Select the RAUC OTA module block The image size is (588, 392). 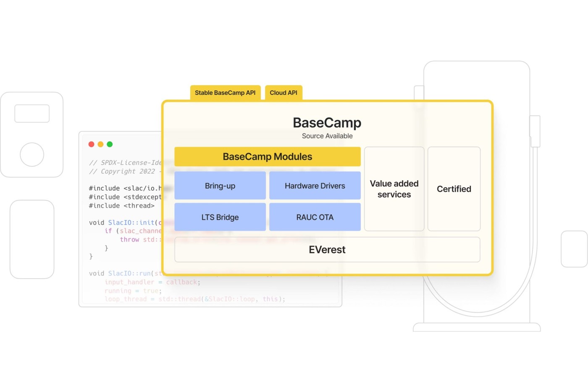[315, 217]
